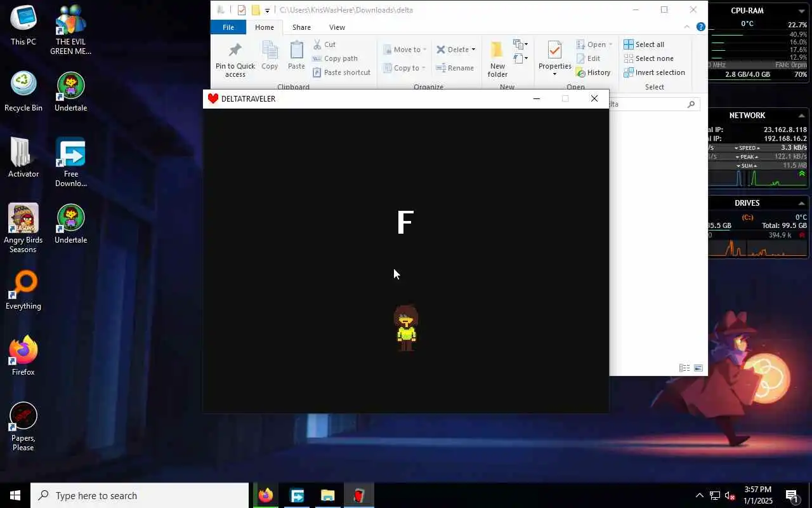Click Paste shortcut in the ribbon
This screenshot has height=508, width=812.
click(x=341, y=72)
